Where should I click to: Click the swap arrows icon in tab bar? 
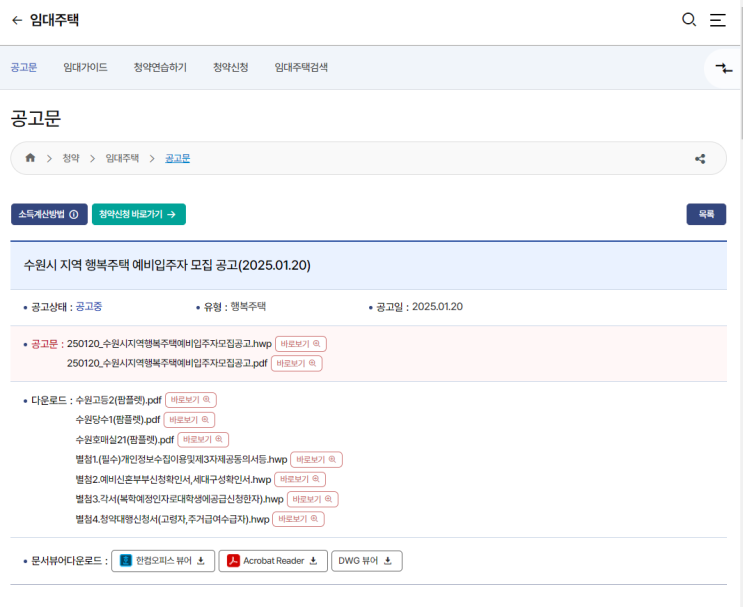pyautogui.click(x=724, y=68)
